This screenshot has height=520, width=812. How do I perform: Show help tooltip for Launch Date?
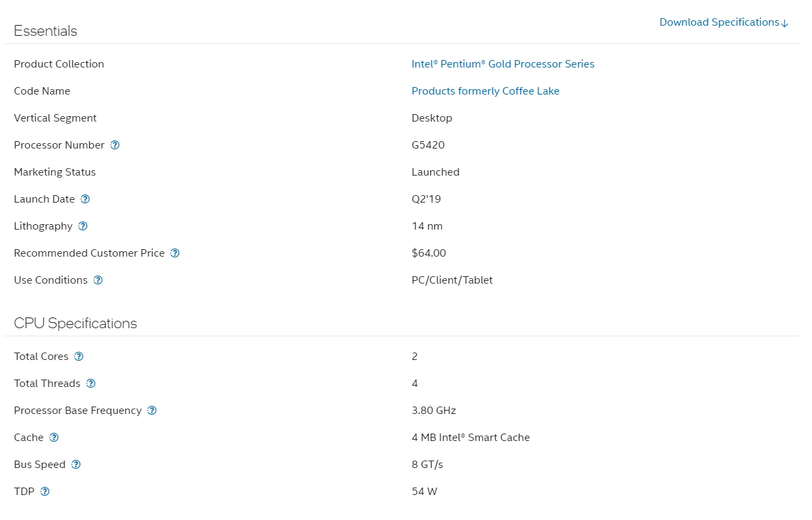(x=85, y=199)
